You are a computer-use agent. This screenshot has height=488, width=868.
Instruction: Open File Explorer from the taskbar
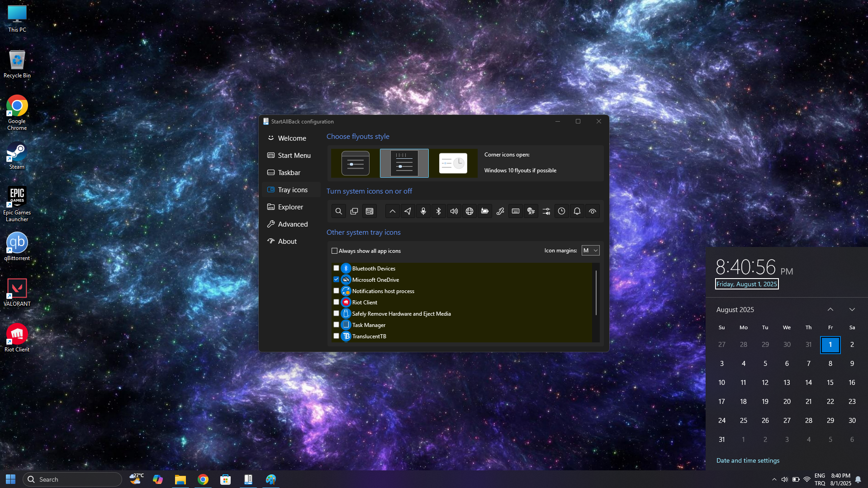pyautogui.click(x=180, y=479)
